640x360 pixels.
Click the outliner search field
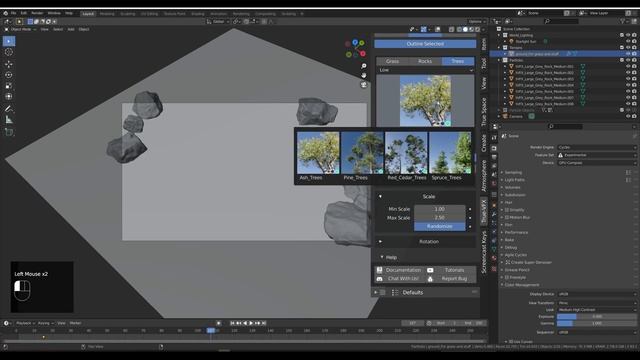point(562,21)
